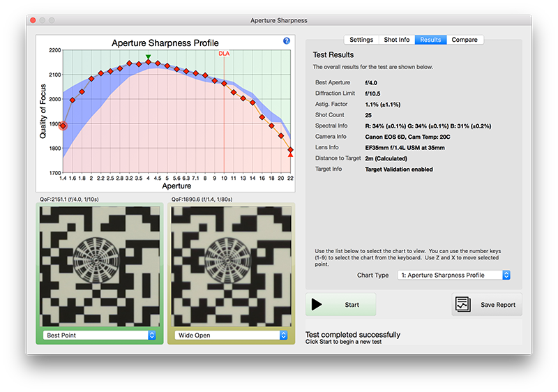Select the data point at f/10
This screenshot has width=558, height=392.
[x=224, y=83]
